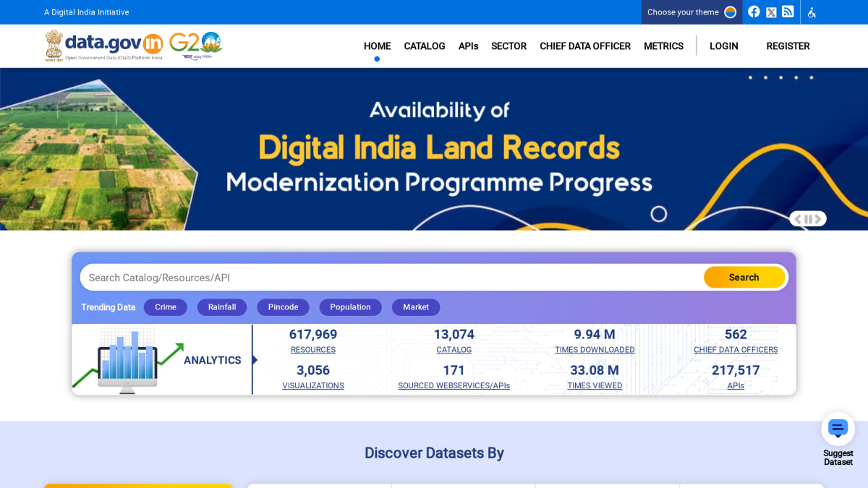Show next banner slide arrow

pyautogui.click(x=818, y=219)
